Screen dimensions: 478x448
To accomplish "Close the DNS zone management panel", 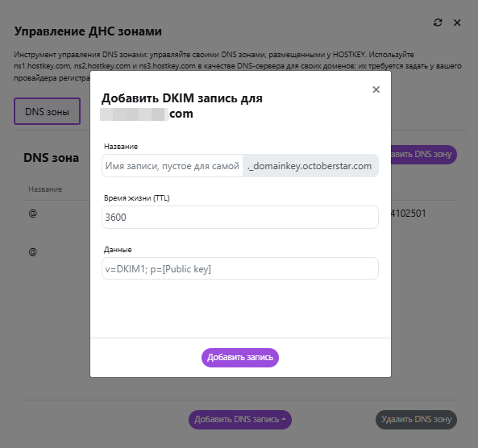I will point(457,23).
